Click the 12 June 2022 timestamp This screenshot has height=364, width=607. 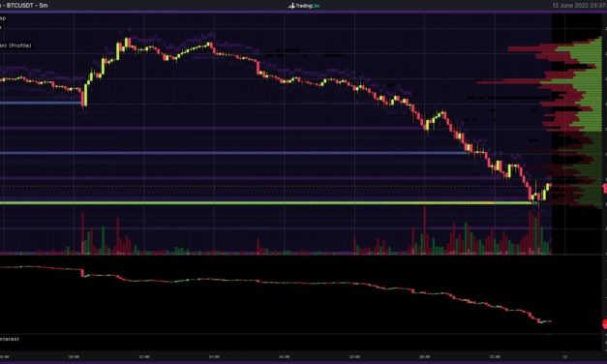[x=579, y=6]
